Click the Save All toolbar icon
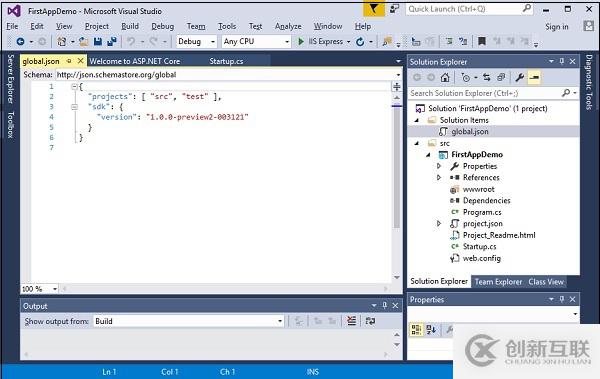The height and width of the screenshot is (379, 600). (x=112, y=41)
